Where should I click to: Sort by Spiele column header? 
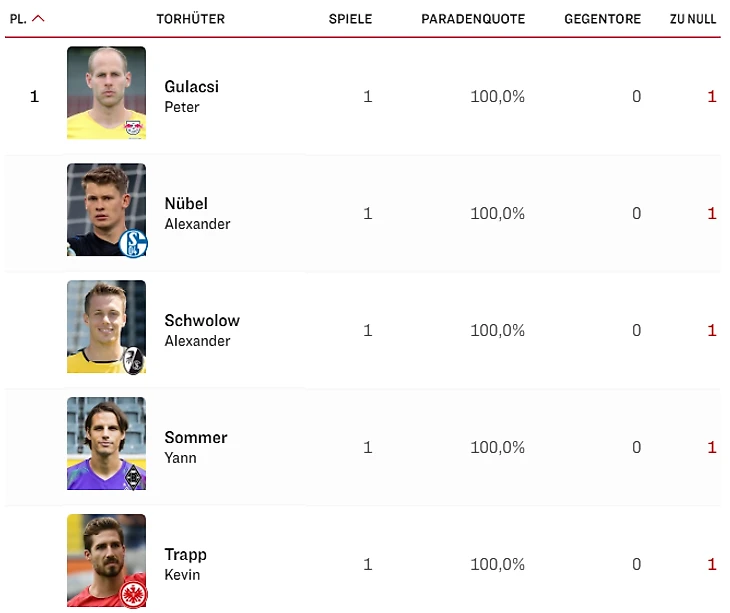click(350, 19)
